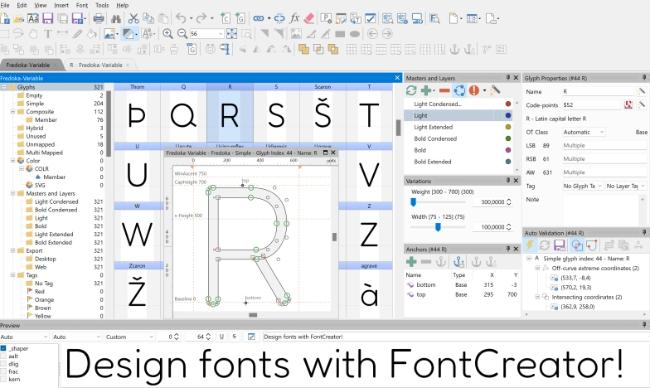Collapse the Color tree node

13,160
